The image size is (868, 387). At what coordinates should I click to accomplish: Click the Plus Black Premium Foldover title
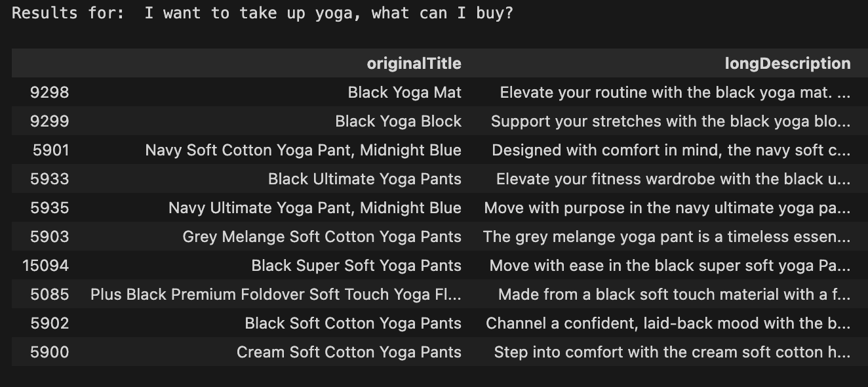[275, 295]
